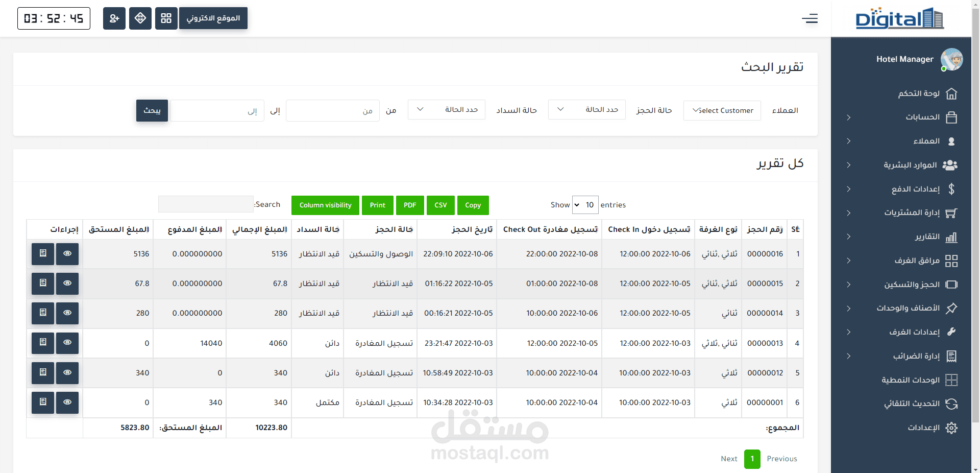This screenshot has height=473, width=980.
Task: Click the إعدادات الغرف wrench icon
Action: tap(951, 332)
